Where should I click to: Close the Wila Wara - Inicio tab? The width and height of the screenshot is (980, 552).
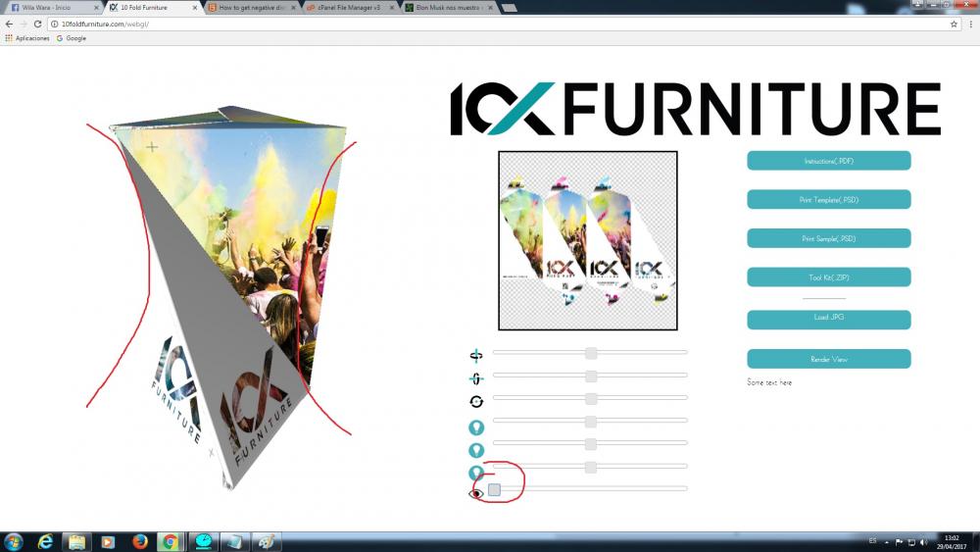[x=96, y=8]
